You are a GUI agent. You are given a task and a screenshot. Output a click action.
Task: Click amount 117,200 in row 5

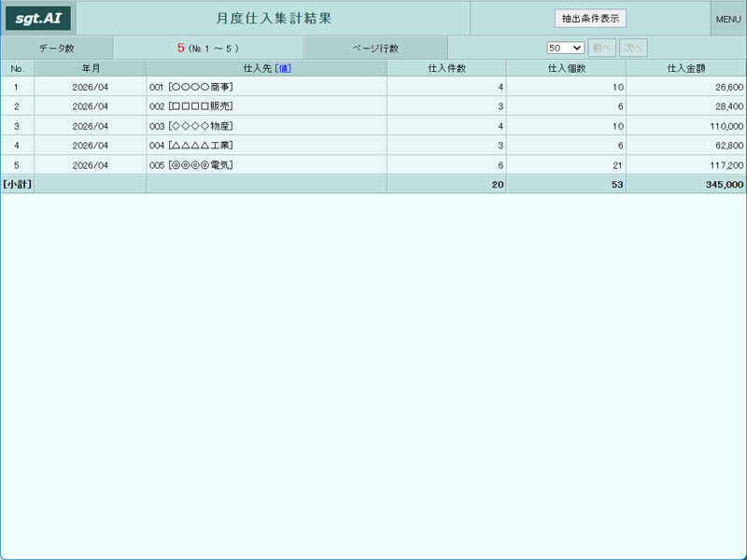726,165
